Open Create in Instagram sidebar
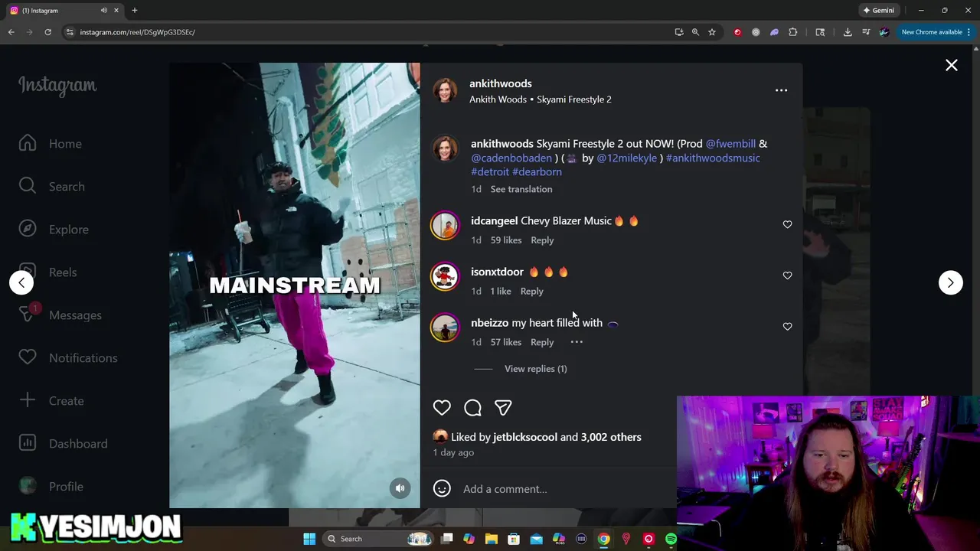Screen dimensions: 980x551 click(51, 401)
